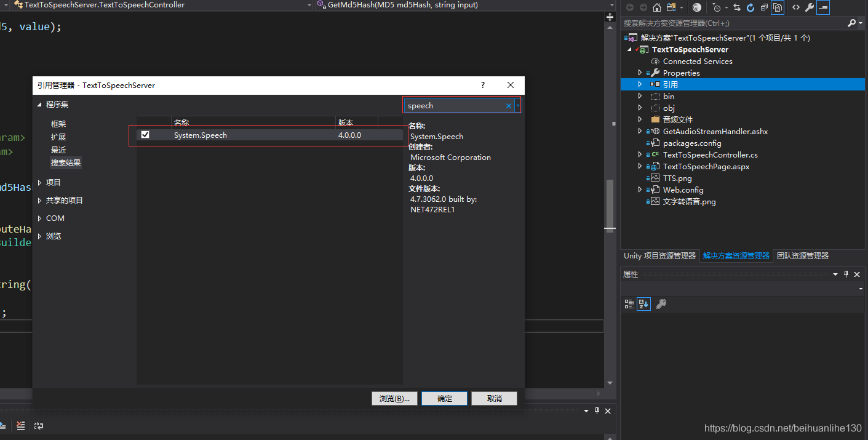Click Reference Manager search field with speech

pyautogui.click(x=455, y=106)
